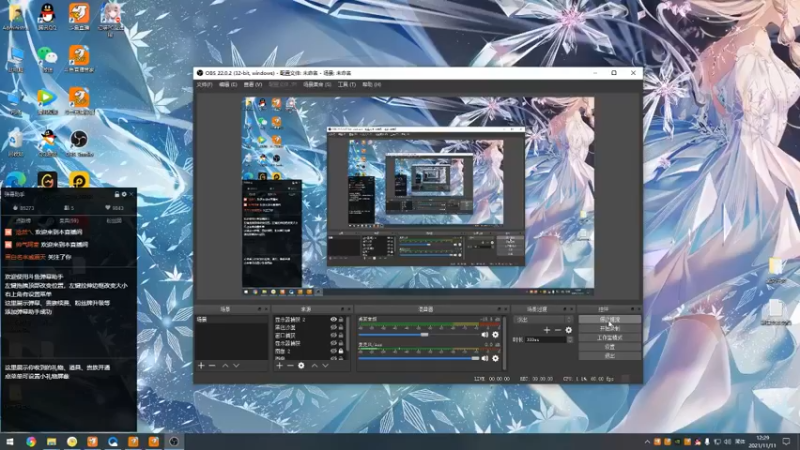
Task: Click the 时长 transition duration input field
Action: point(545,339)
